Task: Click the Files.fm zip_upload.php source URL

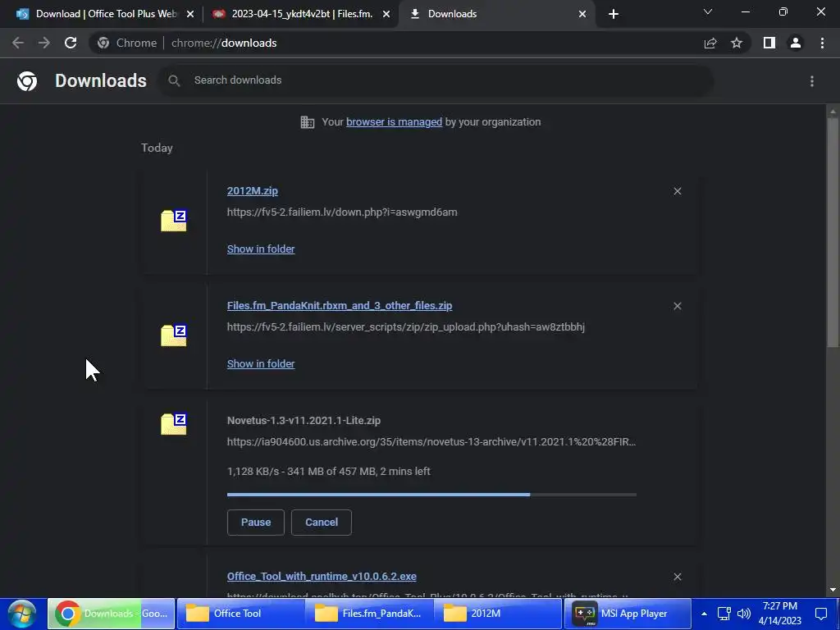Action: [406, 326]
